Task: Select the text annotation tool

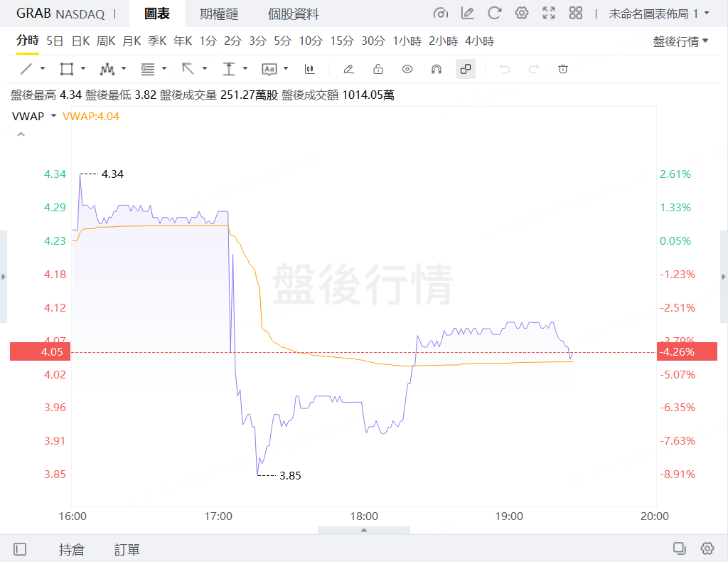Action: pos(269,69)
